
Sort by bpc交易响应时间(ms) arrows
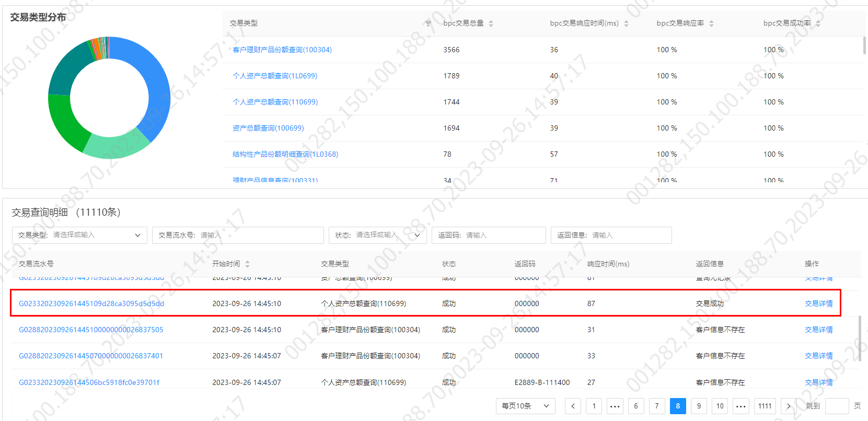click(x=626, y=24)
